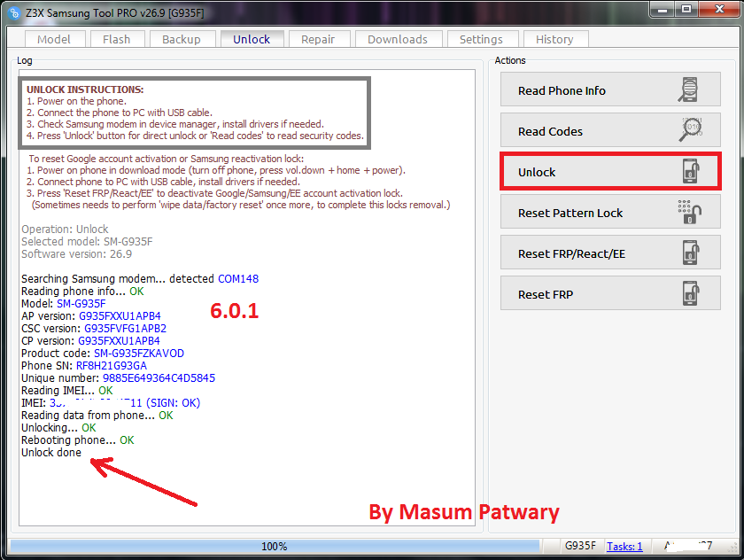Open the Settings tab
Viewport: 744px width, 560px height.
pyautogui.click(x=482, y=39)
